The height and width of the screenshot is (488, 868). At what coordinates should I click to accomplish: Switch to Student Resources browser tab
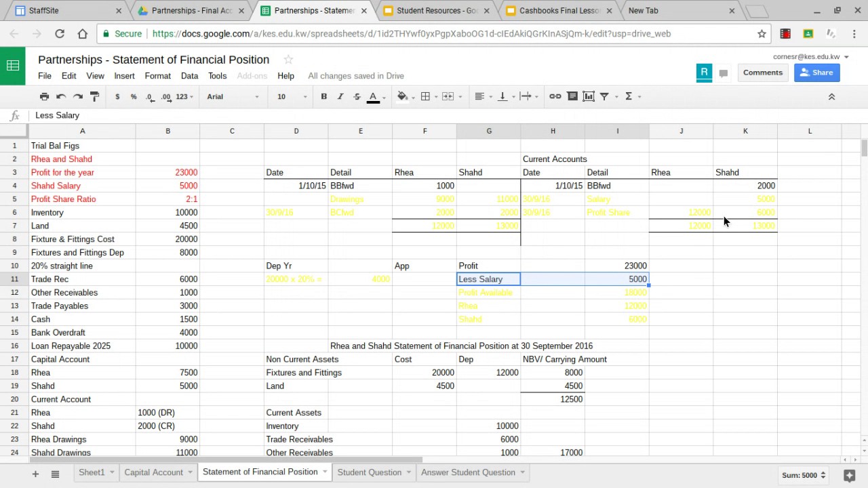pos(437,11)
